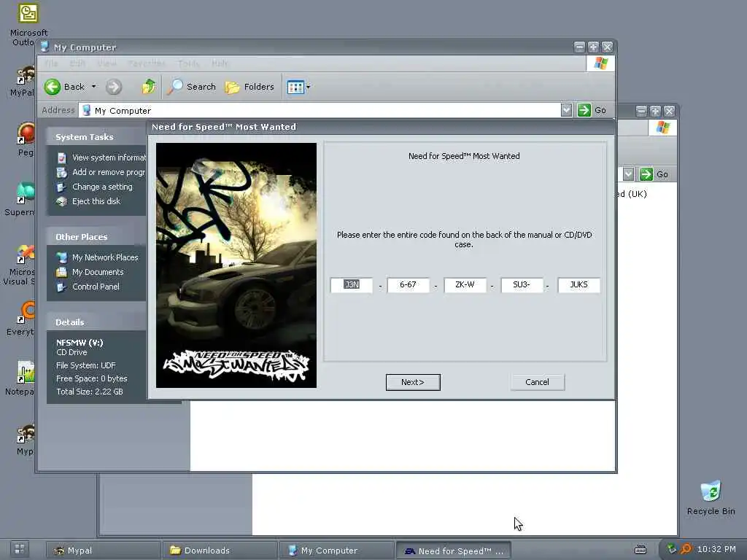Click the green safely-remove tray icon
This screenshot has width=747, height=560.
point(671,549)
